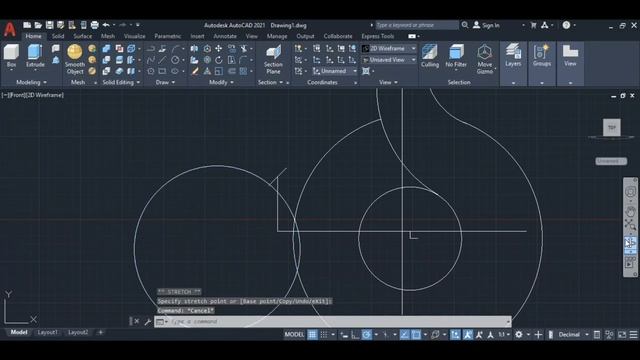Click the Sign In button
The height and width of the screenshot is (360, 640).
(487, 25)
